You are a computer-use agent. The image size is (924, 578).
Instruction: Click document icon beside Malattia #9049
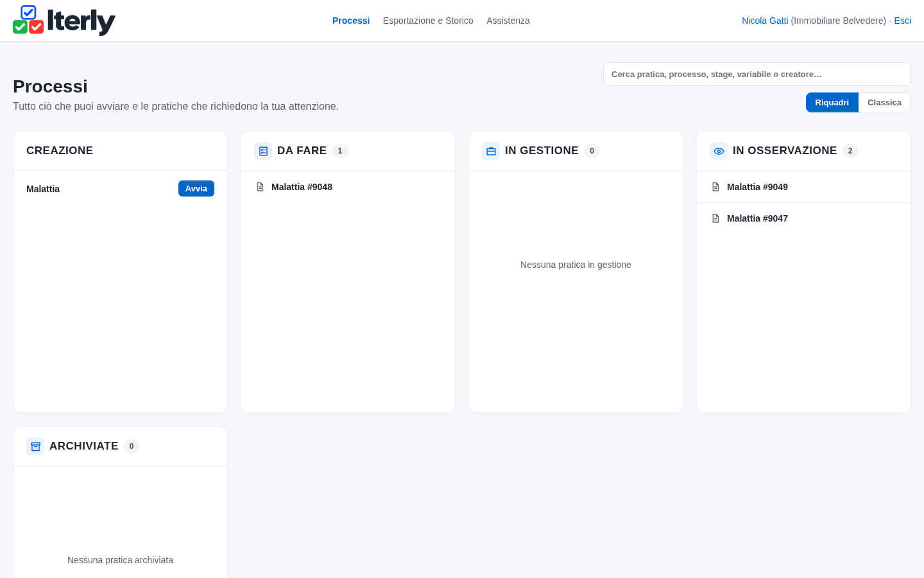(x=715, y=187)
